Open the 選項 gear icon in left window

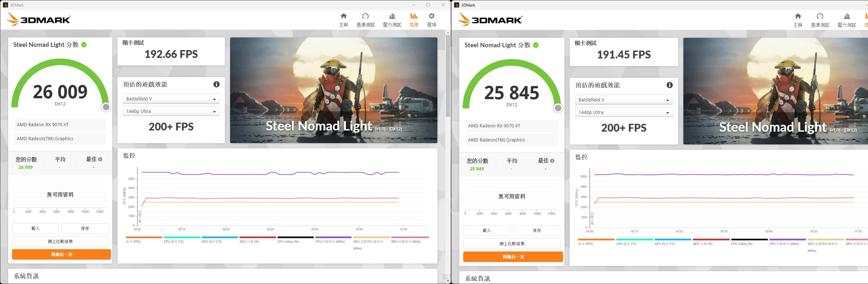click(x=431, y=20)
